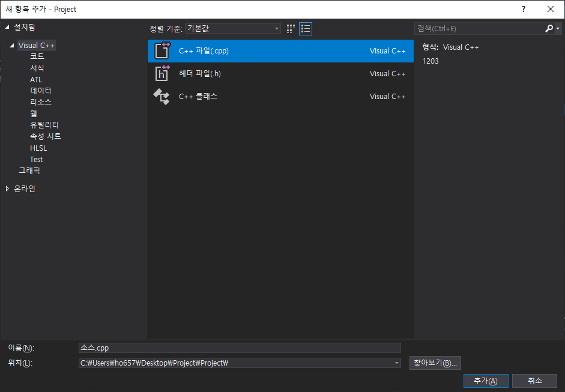Image resolution: width=565 pixels, height=392 pixels.
Task: Select the 웹 category
Action: click(34, 113)
